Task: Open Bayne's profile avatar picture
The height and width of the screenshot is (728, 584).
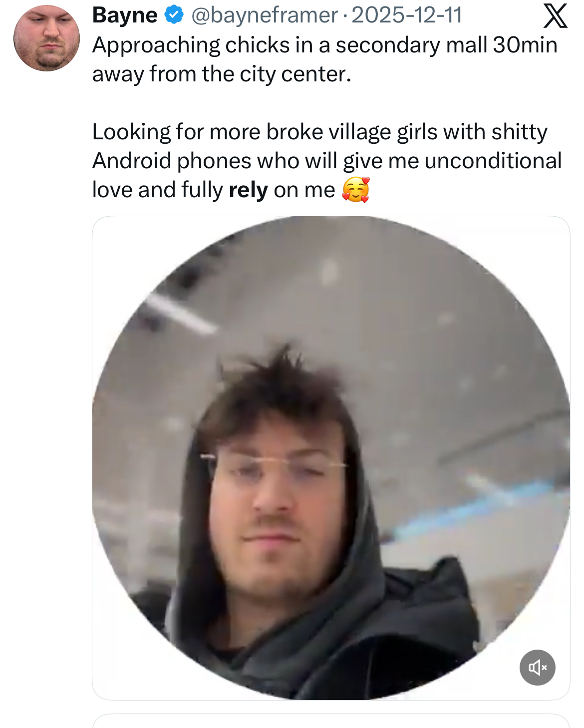Action: pyautogui.click(x=46, y=38)
